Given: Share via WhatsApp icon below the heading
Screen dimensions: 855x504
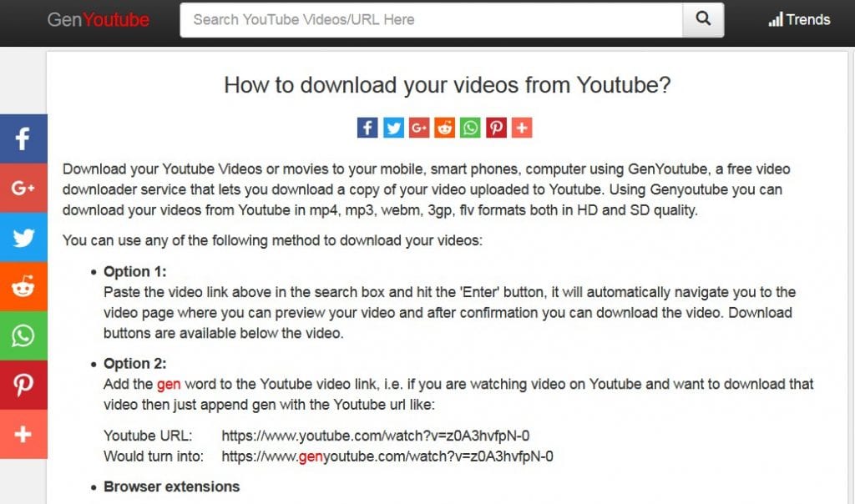Looking at the screenshot, I should (x=470, y=128).
